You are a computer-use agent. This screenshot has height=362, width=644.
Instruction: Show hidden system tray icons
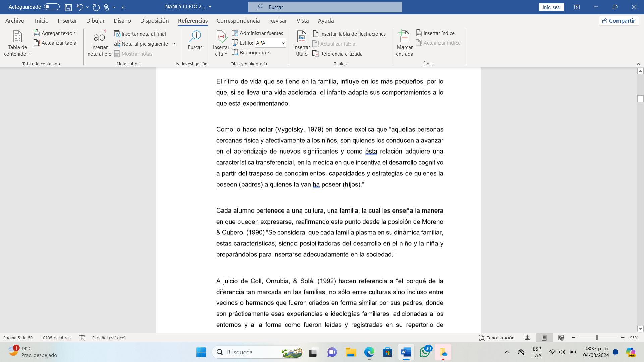point(507,352)
